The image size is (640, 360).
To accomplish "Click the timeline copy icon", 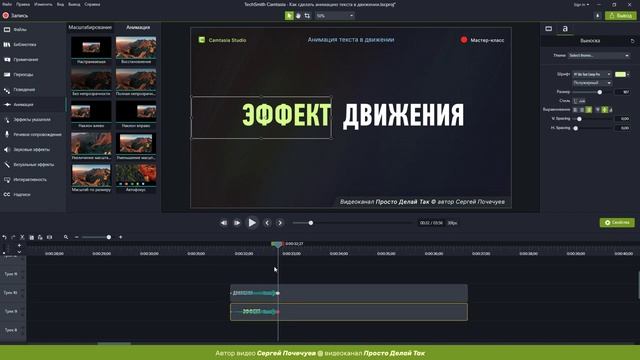I will [x=31, y=237].
